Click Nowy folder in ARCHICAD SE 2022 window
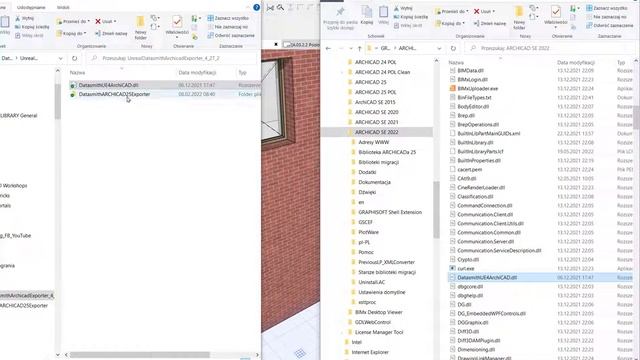Screen dimensions: 640x360 519,18
